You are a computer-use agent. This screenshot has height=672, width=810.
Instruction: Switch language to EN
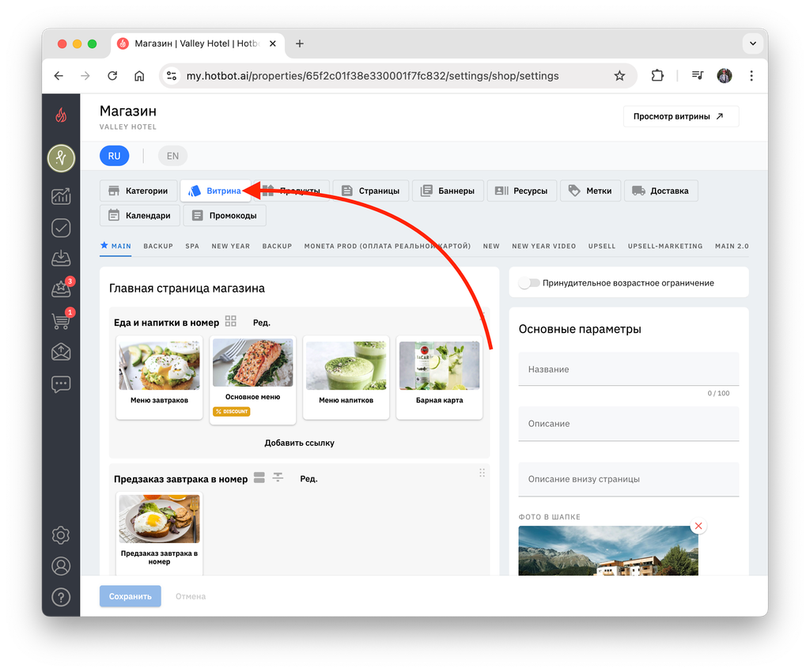coord(172,156)
